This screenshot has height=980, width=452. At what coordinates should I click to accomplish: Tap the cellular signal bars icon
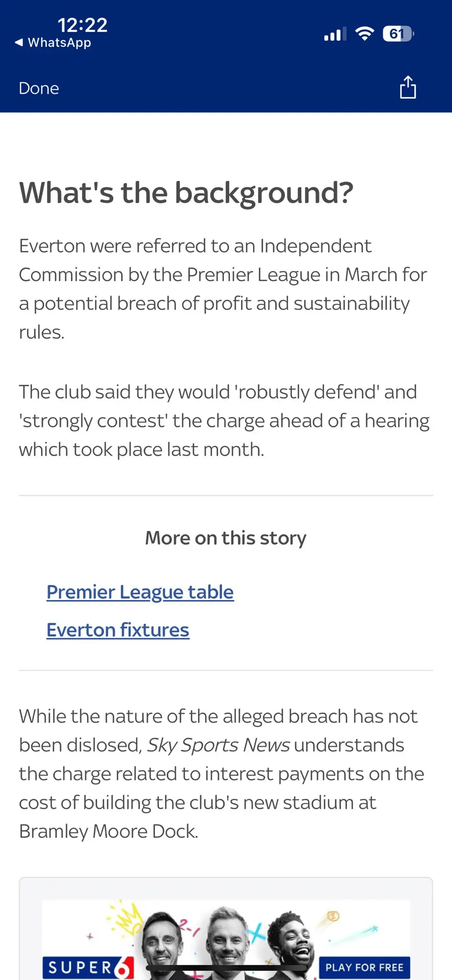pos(335,34)
